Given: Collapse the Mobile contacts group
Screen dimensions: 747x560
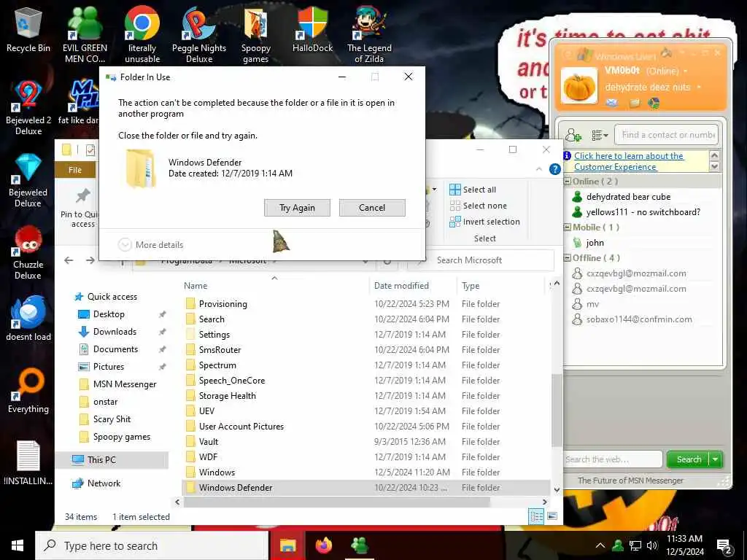Looking at the screenshot, I should click(568, 227).
